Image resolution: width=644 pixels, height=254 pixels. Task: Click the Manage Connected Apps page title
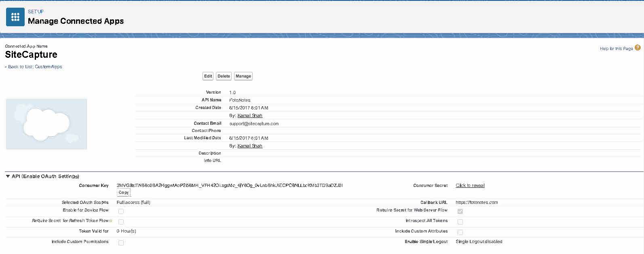pyautogui.click(x=76, y=21)
